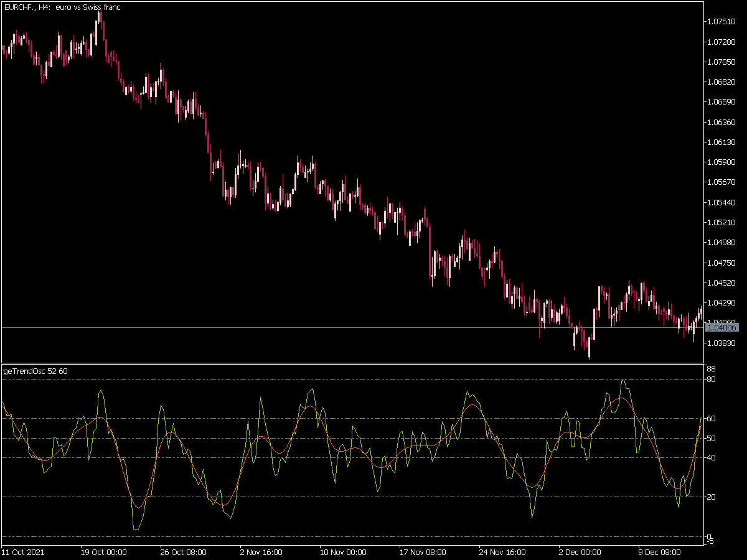
Task: Click the 1.03830 price scale label
Action: tap(721, 343)
